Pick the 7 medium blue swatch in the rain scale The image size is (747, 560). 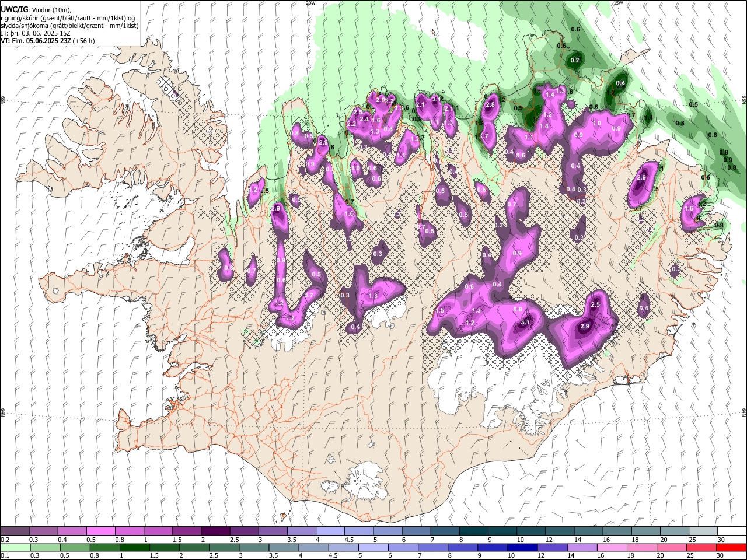pos(432,547)
